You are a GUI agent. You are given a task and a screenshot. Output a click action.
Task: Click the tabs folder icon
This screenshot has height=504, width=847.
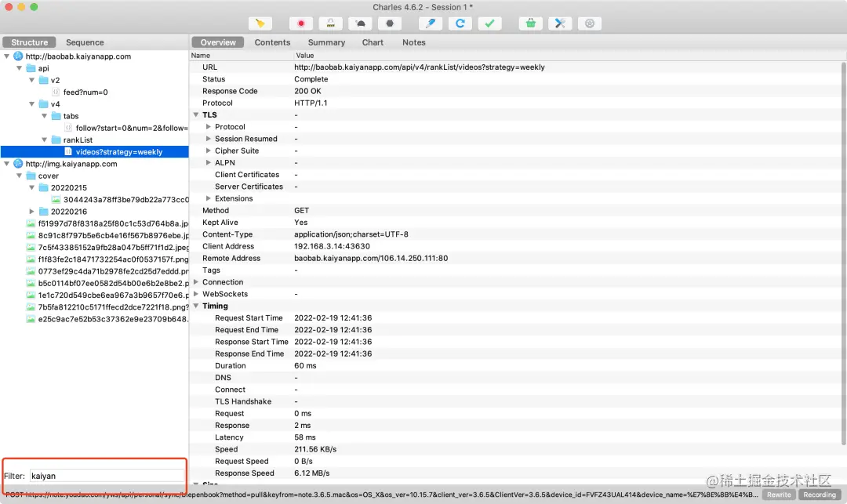[x=56, y=116]
